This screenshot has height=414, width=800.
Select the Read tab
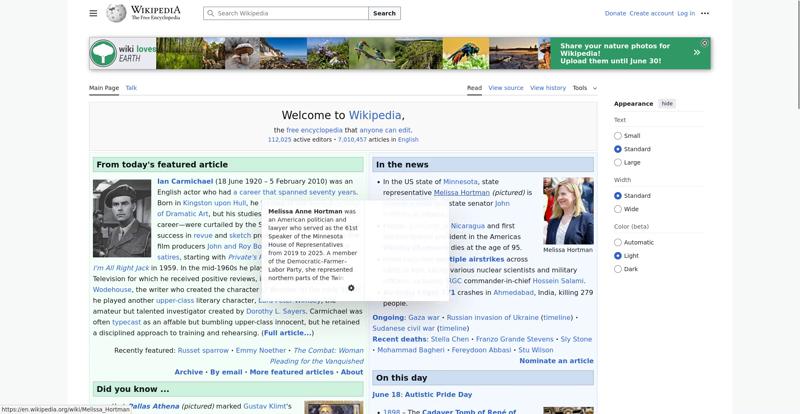click(474, 88)
